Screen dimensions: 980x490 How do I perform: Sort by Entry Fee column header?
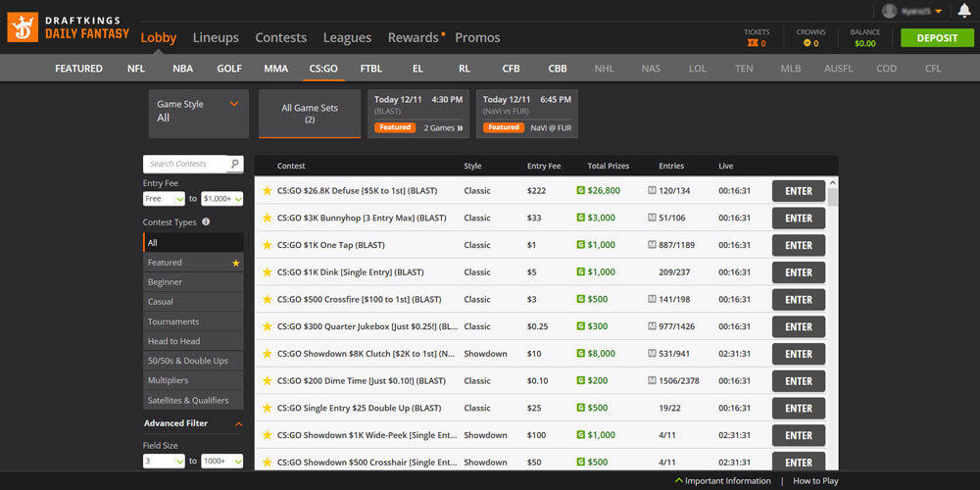pyautogui.click(x=544, y=167)
